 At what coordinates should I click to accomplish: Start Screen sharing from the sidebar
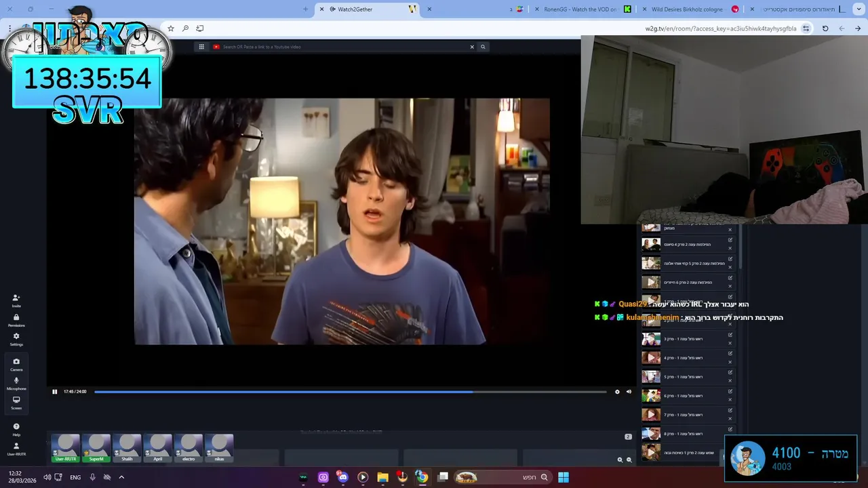(x=16, y=403)
